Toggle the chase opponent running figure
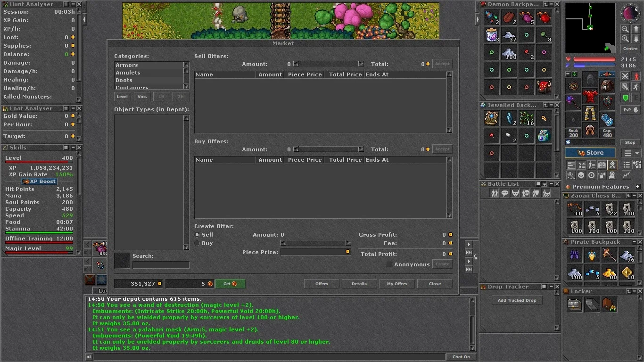 coord(636,87)
